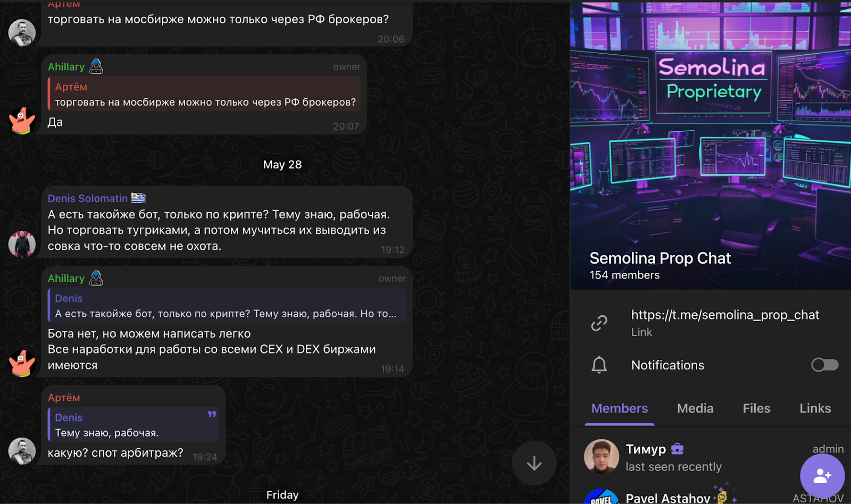
Task: Click the 19:24 timestamp on Артём's message
Action: tap(205, 457)
